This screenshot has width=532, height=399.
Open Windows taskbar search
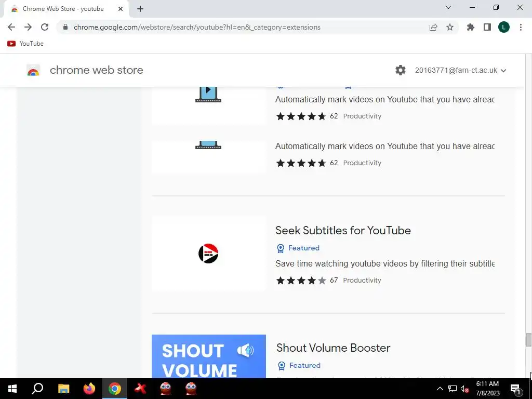pyautogui.click(x=37, y=389)
